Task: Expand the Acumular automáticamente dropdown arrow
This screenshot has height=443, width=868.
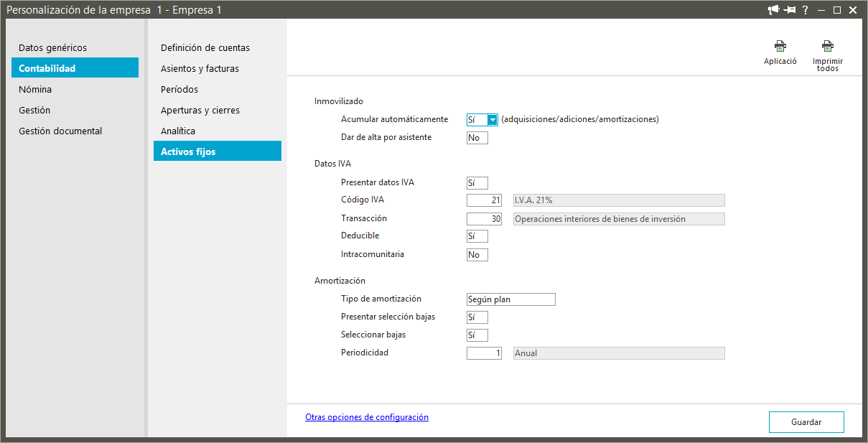Action: tap(492, 120)
